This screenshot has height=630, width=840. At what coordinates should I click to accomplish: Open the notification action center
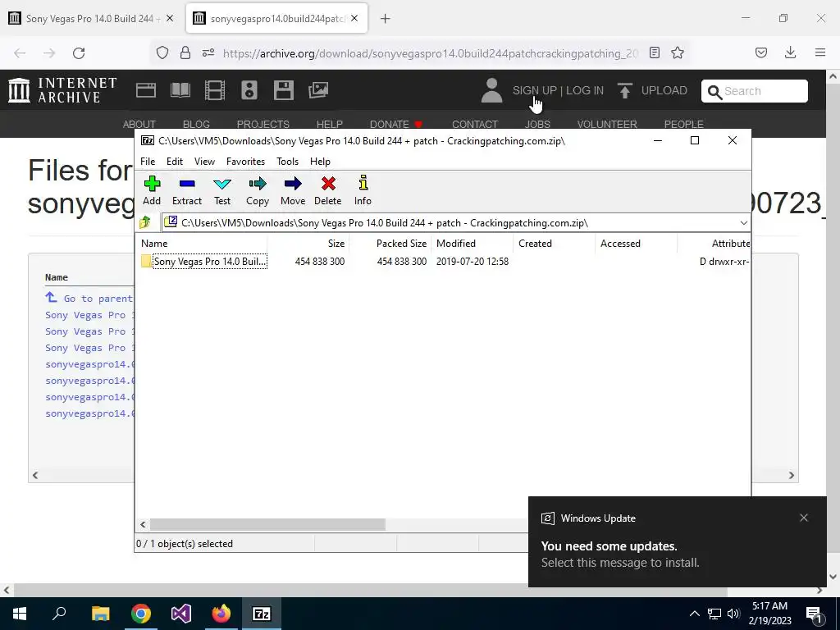pyautogui.click(x=815, y=614)
